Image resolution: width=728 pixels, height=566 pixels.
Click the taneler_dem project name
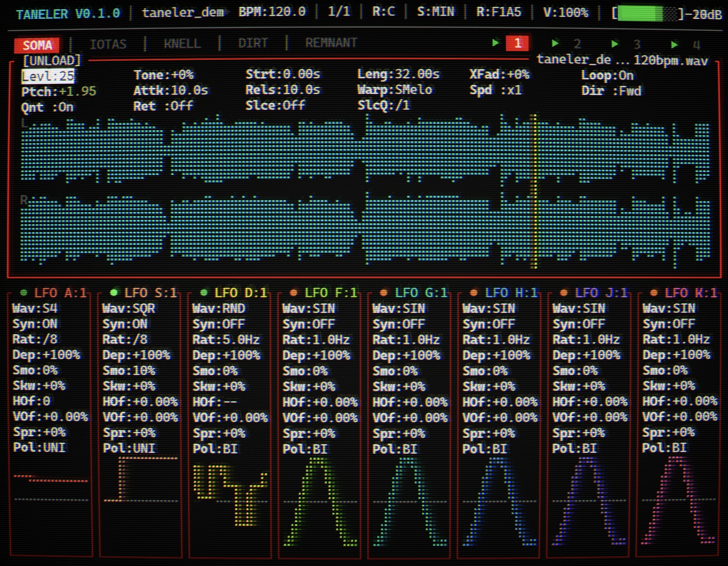pos(183,13)
